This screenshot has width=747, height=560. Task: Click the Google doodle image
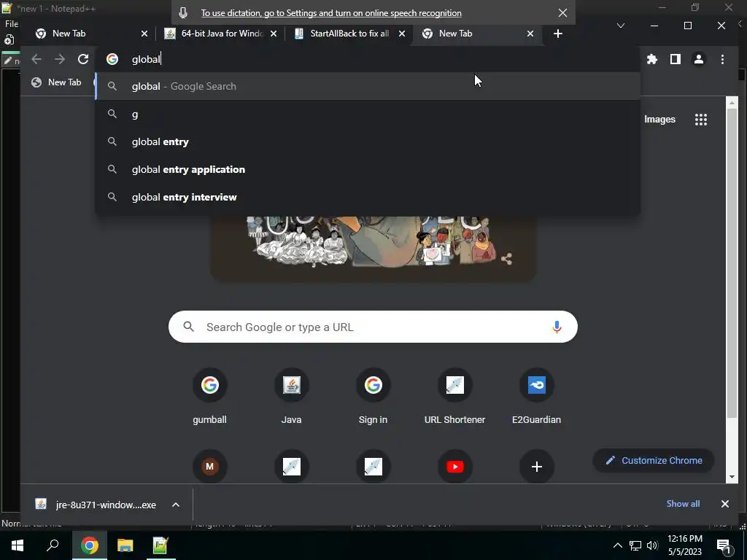[x=373, y=248]
